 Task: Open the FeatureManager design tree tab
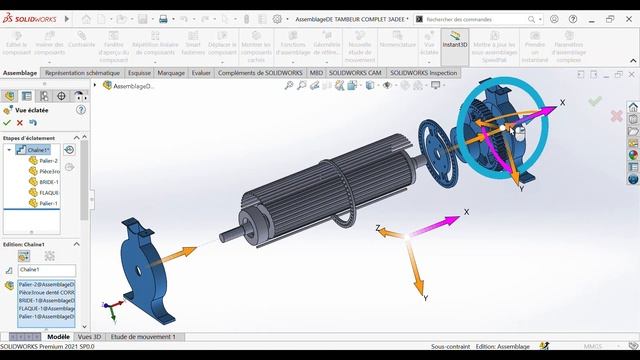coord(9,96)
